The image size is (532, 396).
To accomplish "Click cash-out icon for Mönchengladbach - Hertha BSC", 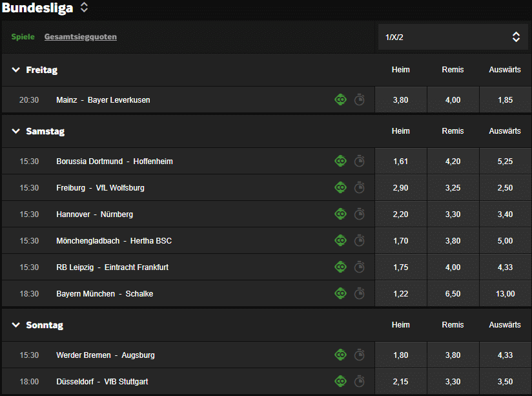I will 340,240.
